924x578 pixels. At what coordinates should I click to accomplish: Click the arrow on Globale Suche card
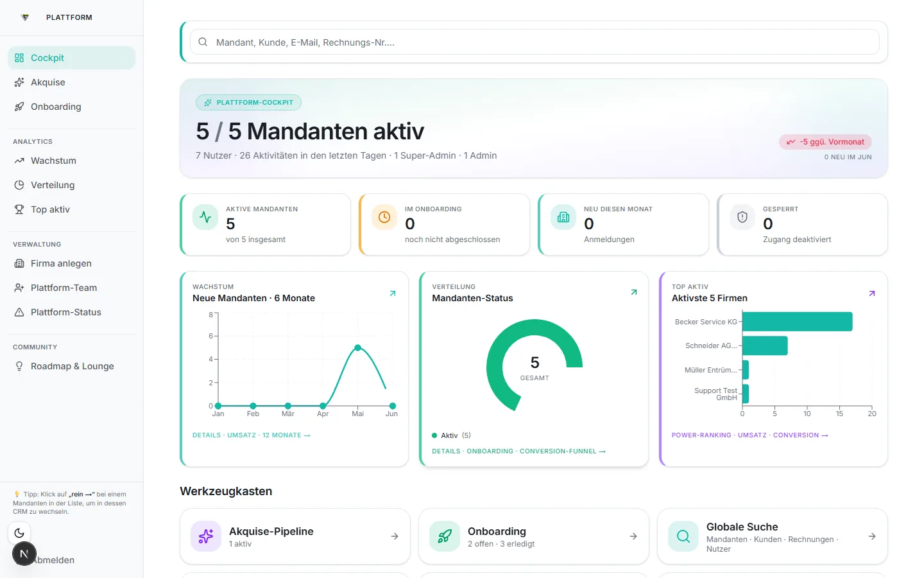[872, 536]
